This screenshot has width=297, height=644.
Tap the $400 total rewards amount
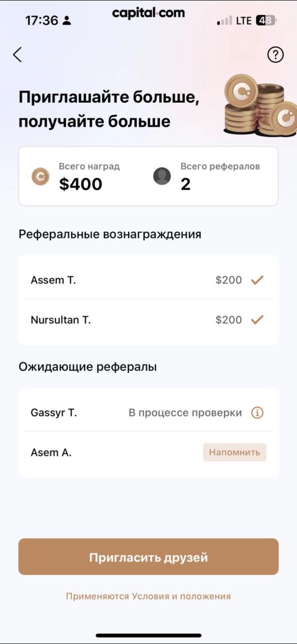[81, 184]
